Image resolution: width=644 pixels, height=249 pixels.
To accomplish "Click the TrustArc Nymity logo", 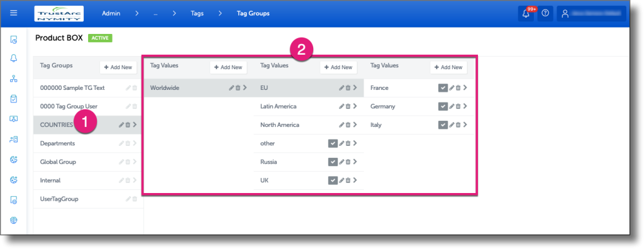I will point(59,14).
